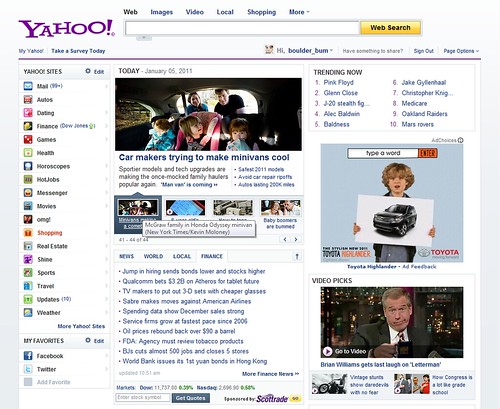The image size is (500, 409).
Task: Open the NEWS tab in headlines
Action: click(x=127, y=256)
